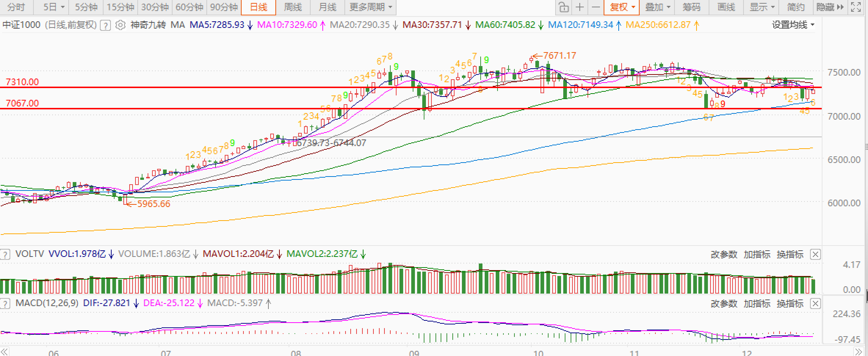The height and width of the screenshot is (356, 868).
Task: Toggle the 筹码 chip distribution panel
Action: click(691, 7)
